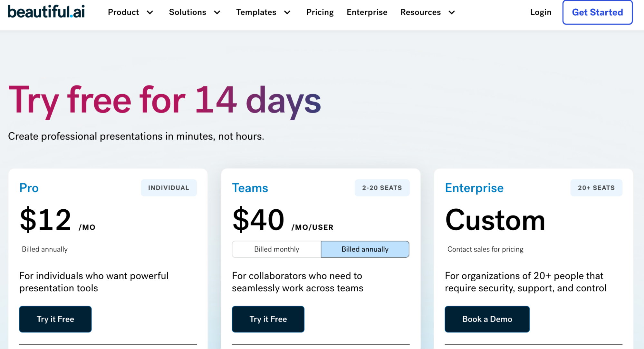Go to Enterprise in navigation bar
This screenshot has width=644, height=349.
coord(367,12)
